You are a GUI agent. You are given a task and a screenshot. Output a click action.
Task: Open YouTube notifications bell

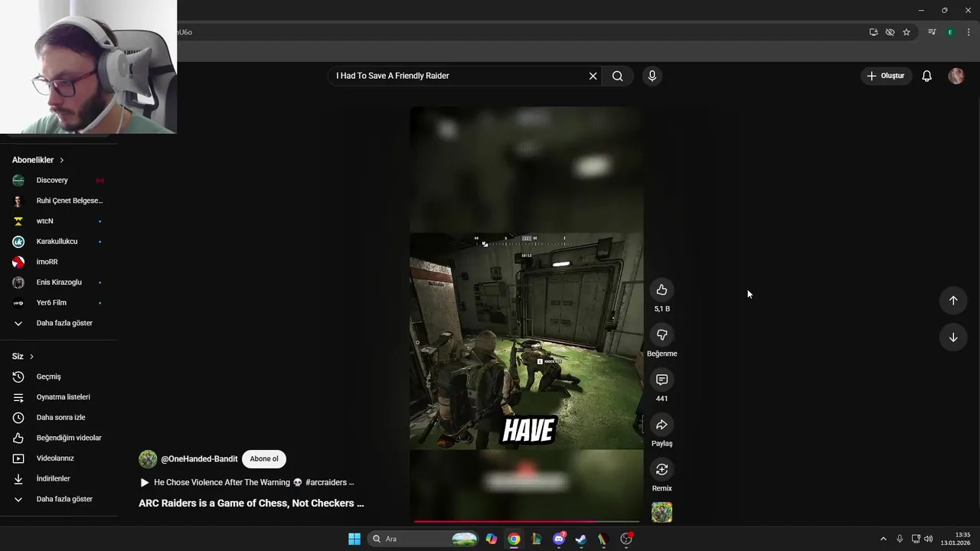926,76
